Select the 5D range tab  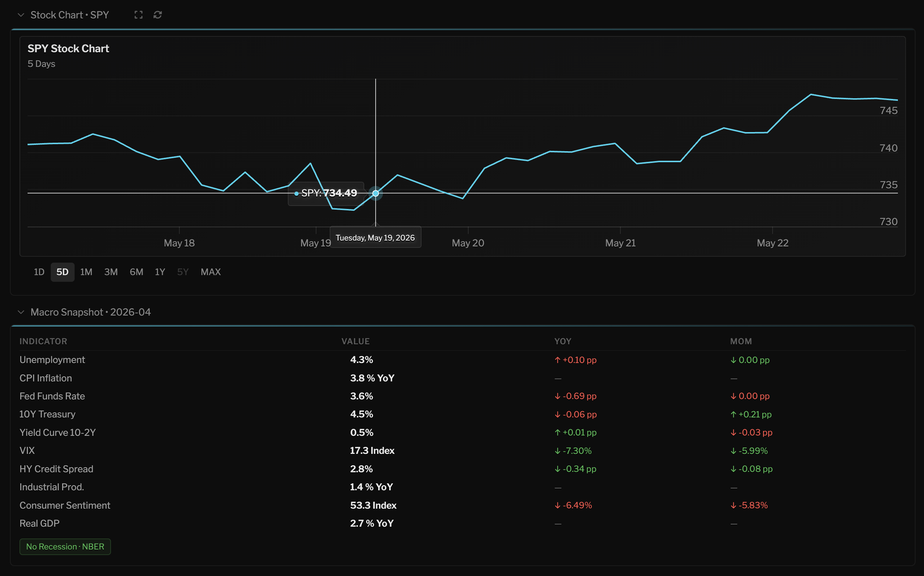62,272
